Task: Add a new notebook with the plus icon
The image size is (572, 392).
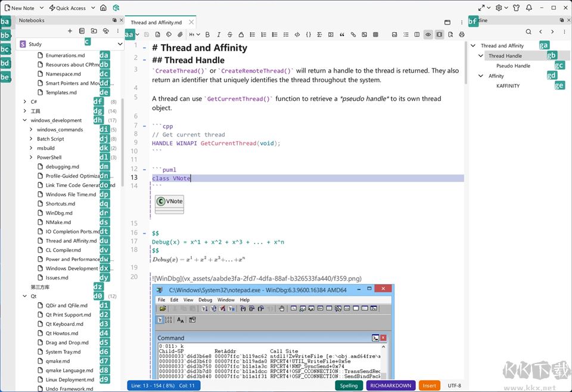Action: 70,31
